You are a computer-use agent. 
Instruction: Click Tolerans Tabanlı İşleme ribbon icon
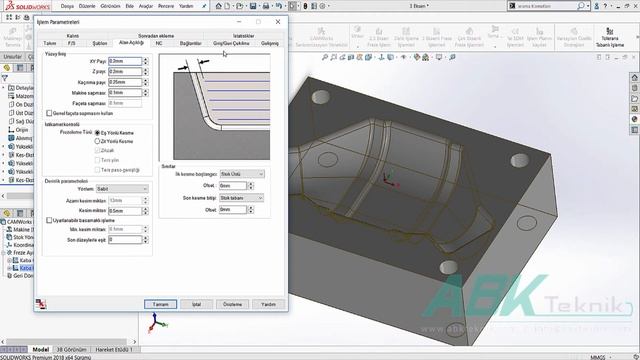click(610, 37)
